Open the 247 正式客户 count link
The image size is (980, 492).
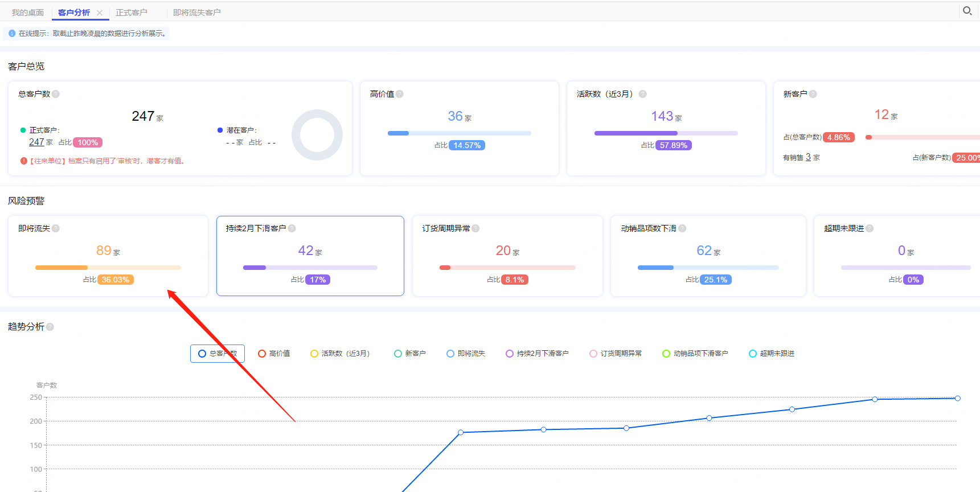pyautogui.click(x=36, y=142)
